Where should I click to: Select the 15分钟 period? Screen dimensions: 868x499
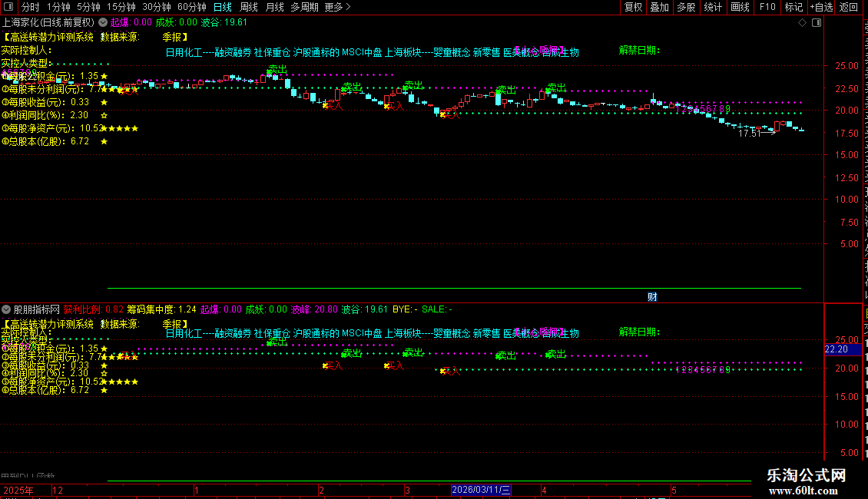tap(121, 7)
